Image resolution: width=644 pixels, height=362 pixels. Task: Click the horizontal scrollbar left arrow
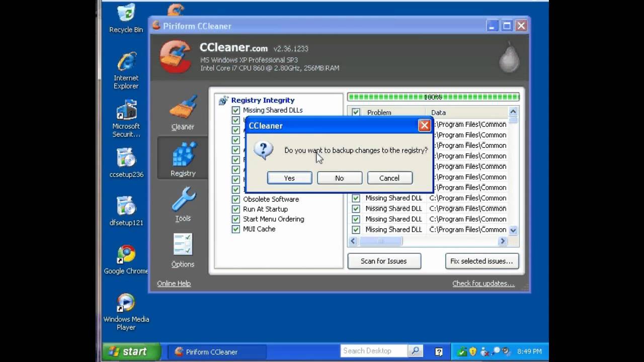353,241
